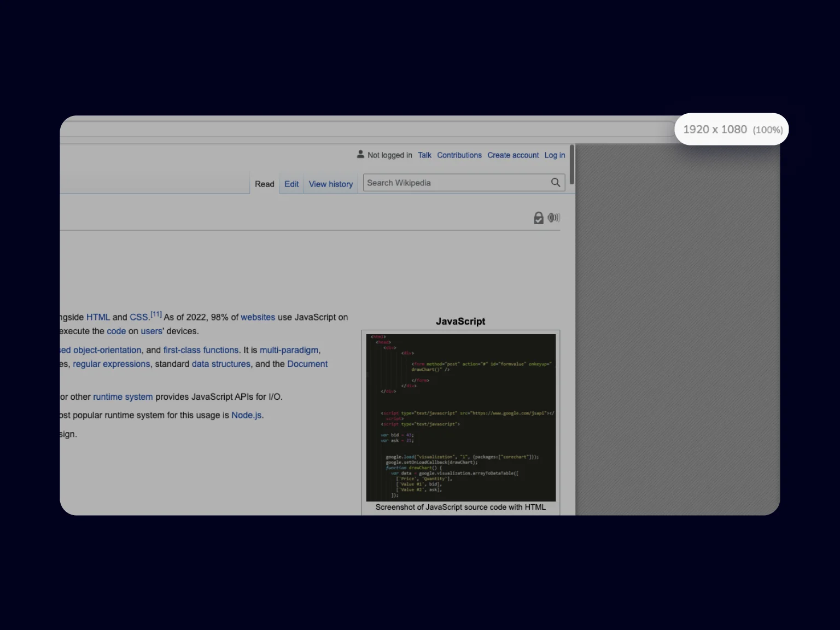Select the Read tab
Viewport: 840px width, 630px height.
[264, 184]
